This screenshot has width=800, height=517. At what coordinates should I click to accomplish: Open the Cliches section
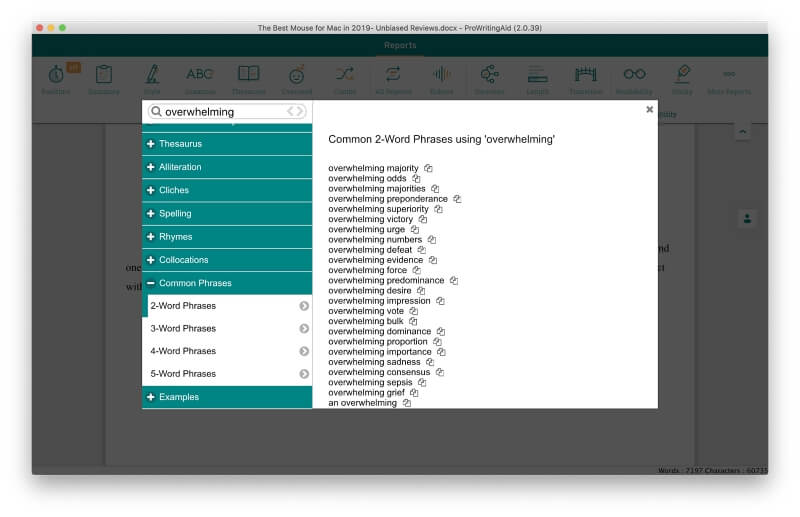[226, 190]
